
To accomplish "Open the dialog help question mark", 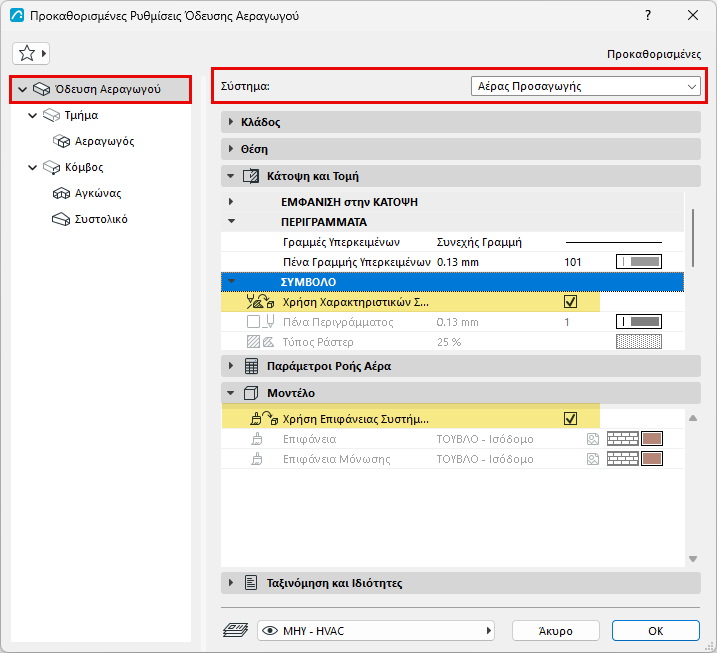I will click(648, 16).
